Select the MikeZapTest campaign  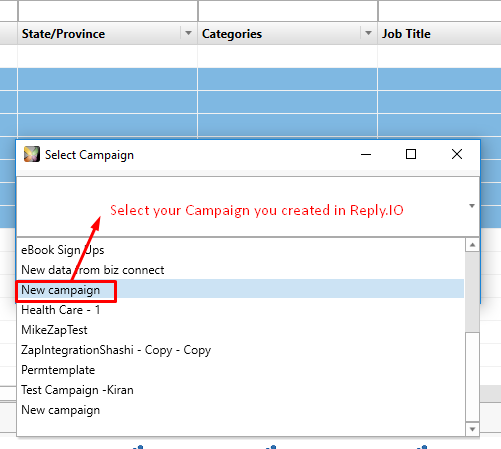[241, 330]
